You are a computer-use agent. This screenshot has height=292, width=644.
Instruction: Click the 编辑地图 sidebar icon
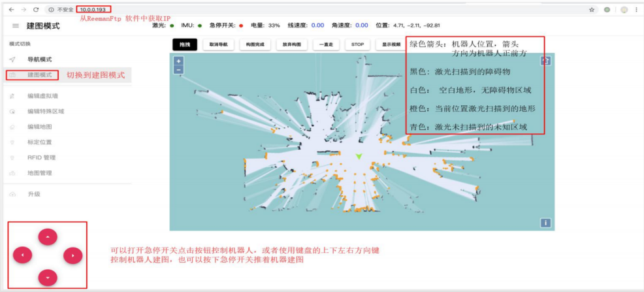[x=12, y=127]
